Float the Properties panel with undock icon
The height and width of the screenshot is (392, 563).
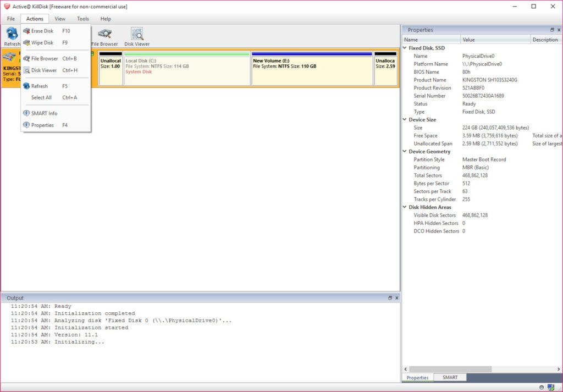pos(552,30)
